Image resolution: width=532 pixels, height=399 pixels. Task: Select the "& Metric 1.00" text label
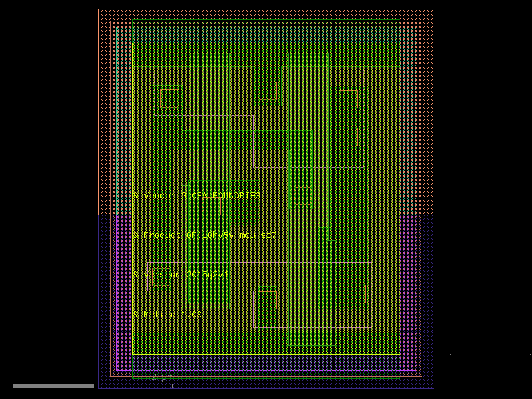(168, 315)
